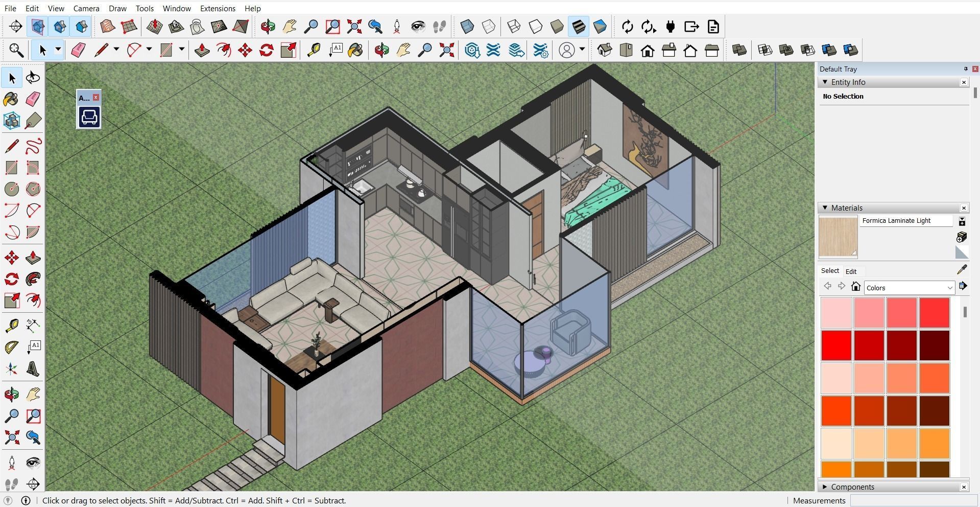
Task: Open the Camera menu
Action: [86, 8]
